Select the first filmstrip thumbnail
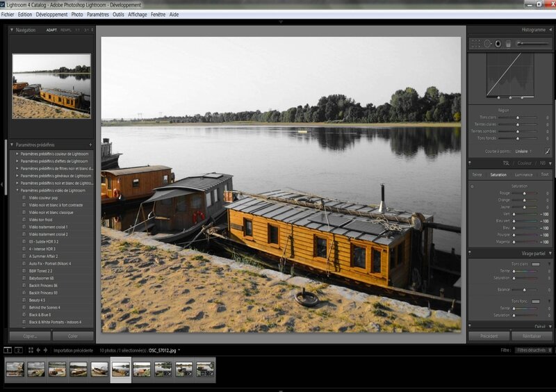The width and height of the screenshot is (556, 392). (15, 369)
